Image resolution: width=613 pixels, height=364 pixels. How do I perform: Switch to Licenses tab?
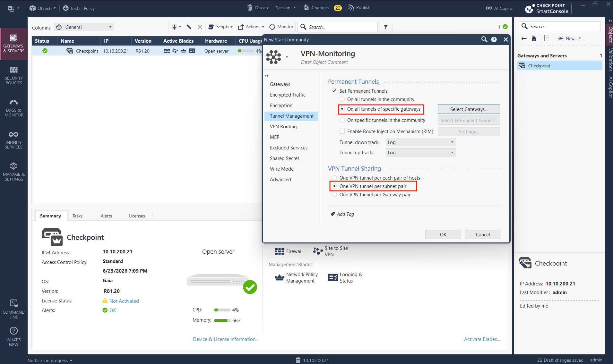click(x=137, y=216)
